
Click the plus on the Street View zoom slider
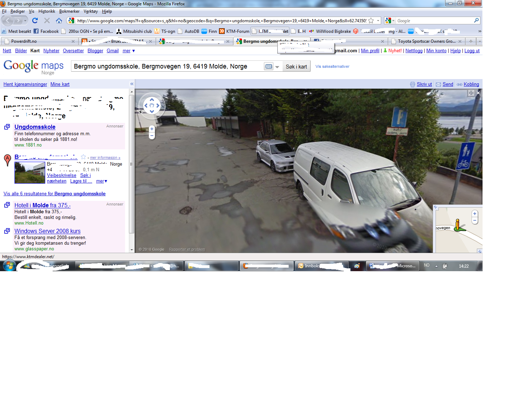(152, 129)
